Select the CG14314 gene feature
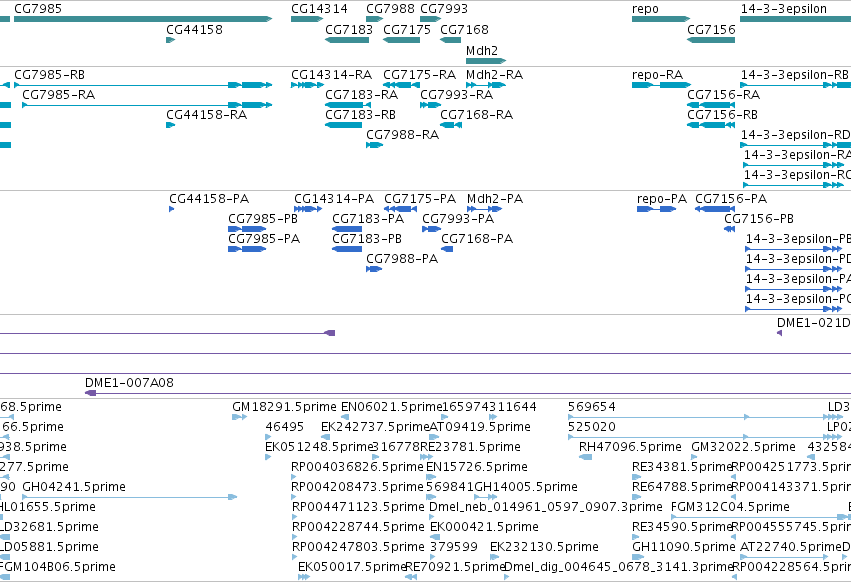 click(307, 19)
